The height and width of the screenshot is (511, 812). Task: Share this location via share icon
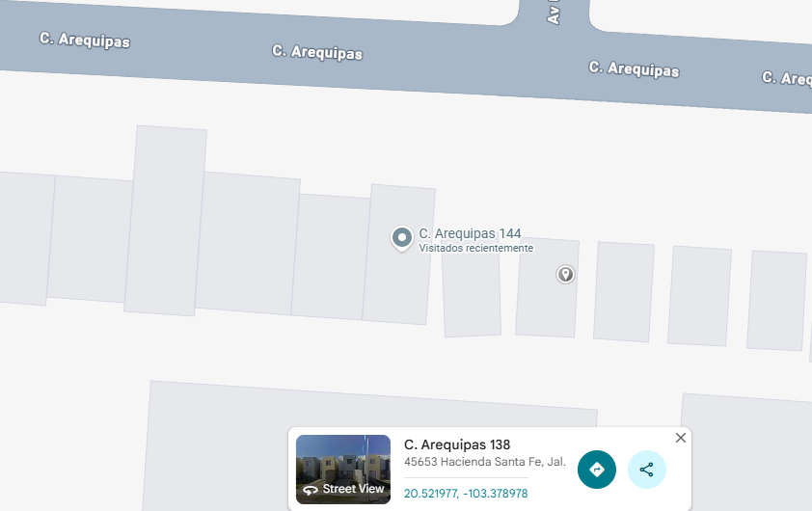click(x=646, y=470)
